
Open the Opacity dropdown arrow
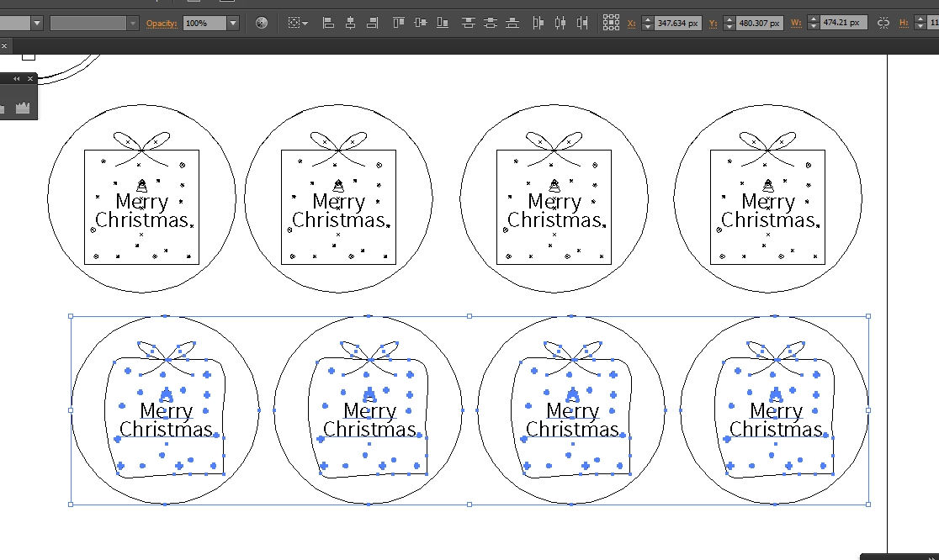tap(234, 24)
